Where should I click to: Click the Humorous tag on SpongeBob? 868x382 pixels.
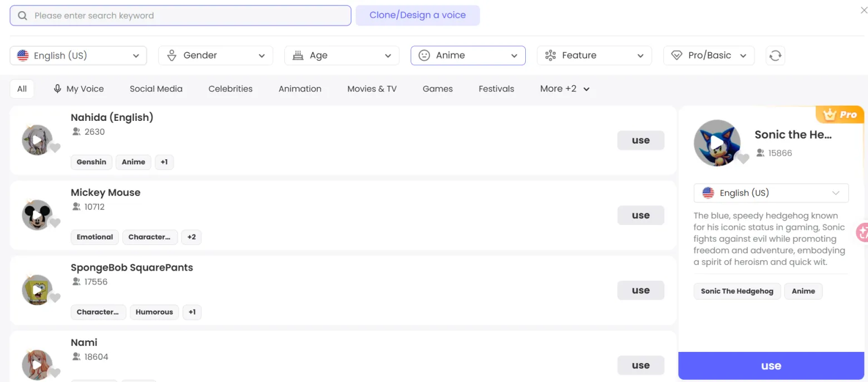point(154,312)
